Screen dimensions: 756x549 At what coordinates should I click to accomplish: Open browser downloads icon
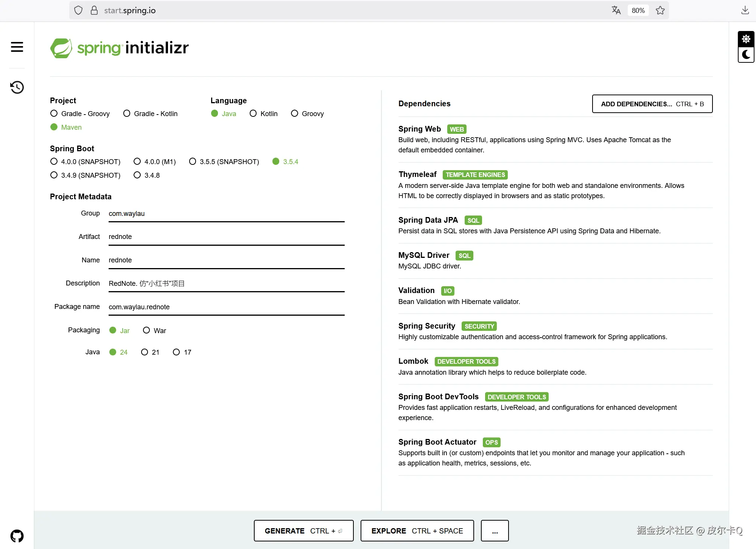pos(745,10)
